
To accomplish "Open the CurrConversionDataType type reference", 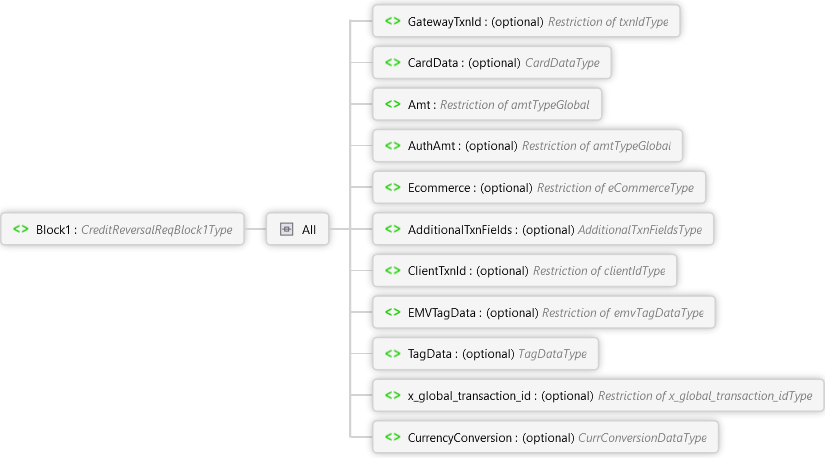I will [x=642, y=437].
